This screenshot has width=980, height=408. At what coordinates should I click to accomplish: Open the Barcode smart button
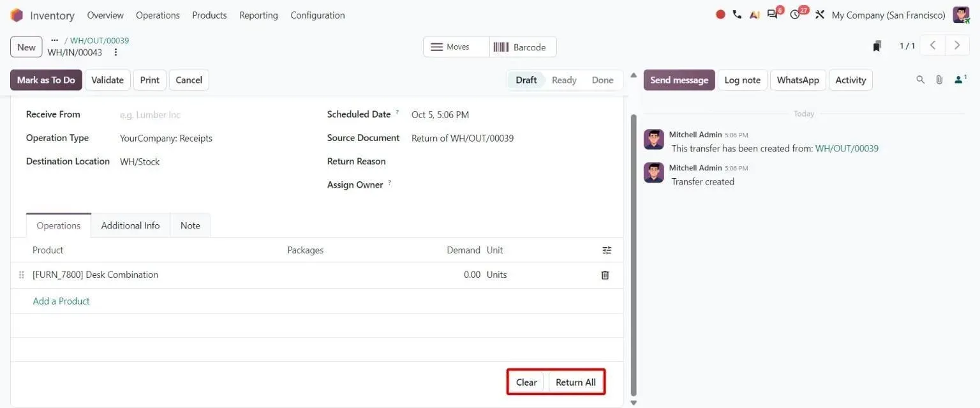click(523, 47)
